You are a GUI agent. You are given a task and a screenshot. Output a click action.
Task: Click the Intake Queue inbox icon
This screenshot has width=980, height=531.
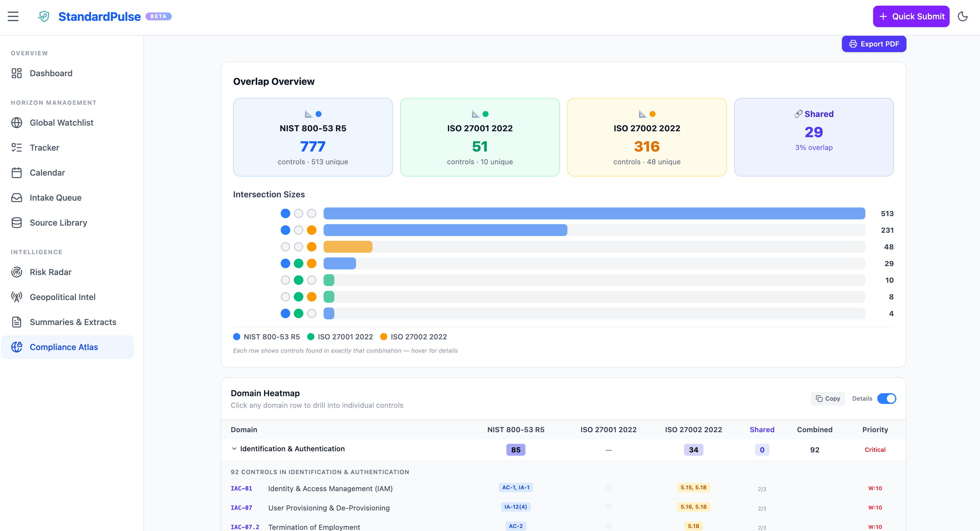(17, 198)
